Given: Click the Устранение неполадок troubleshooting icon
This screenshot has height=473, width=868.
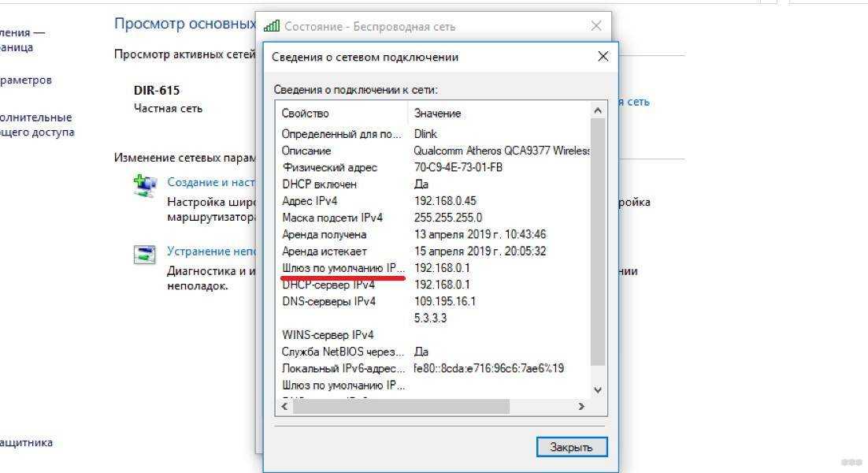Looking at the screenshot, I should coord(144,254).
